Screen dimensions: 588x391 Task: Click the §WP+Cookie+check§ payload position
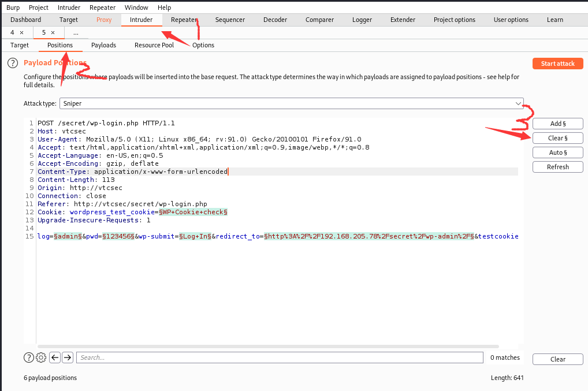(x=193, y=212)
